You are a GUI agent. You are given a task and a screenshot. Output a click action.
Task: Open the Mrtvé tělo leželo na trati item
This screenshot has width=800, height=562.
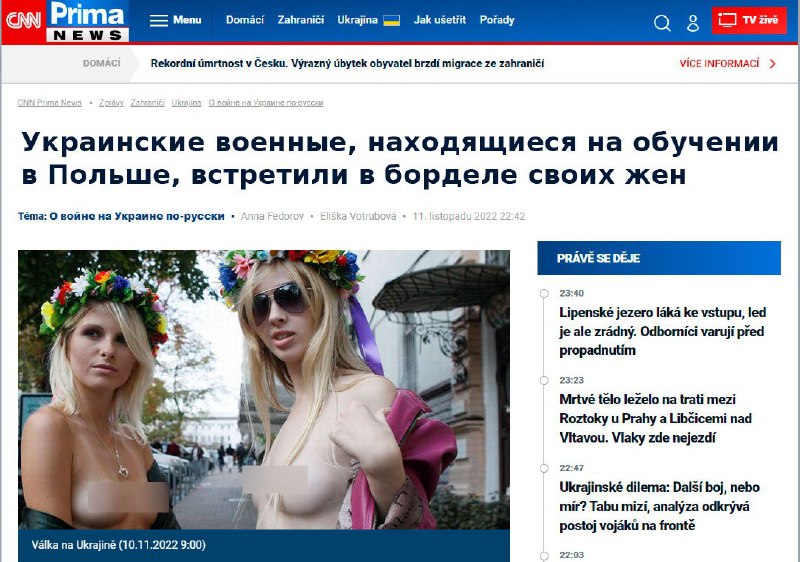[x=655, y=418]
